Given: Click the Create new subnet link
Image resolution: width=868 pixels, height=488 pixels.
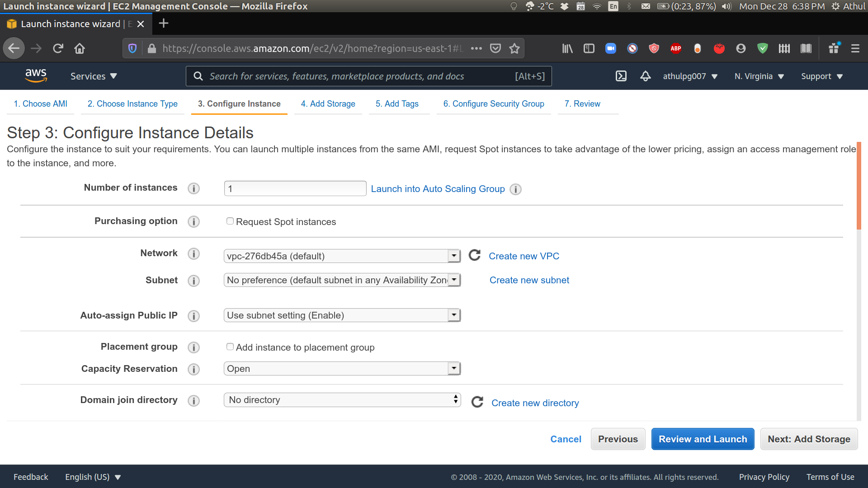Looking at the screenshot, I should pyautogui.click(x=529, y=279).
